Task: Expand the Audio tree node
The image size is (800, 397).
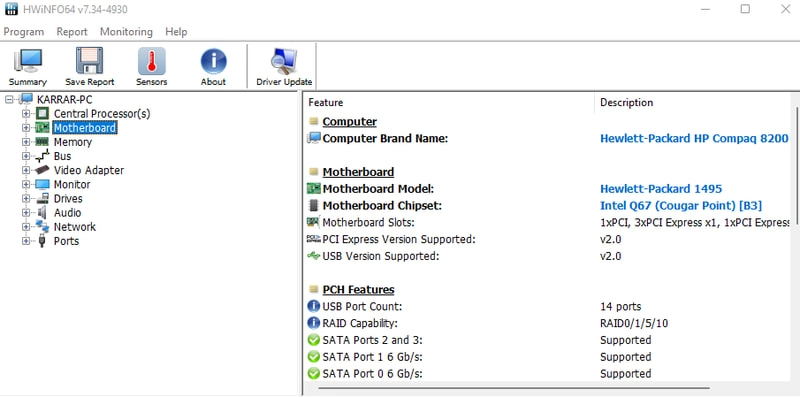Action: [26, 213]
